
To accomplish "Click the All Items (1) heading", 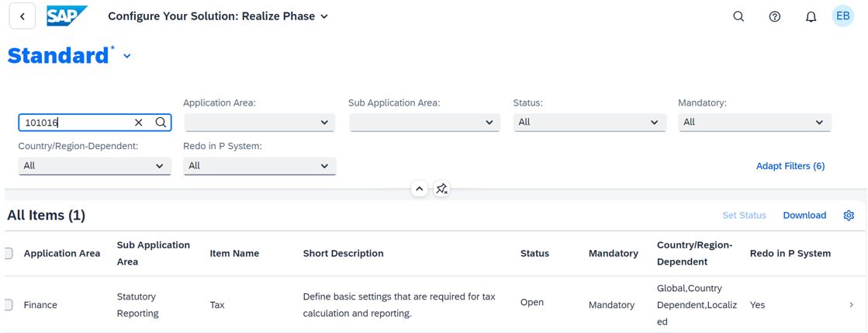I will (x=46, y=216).
